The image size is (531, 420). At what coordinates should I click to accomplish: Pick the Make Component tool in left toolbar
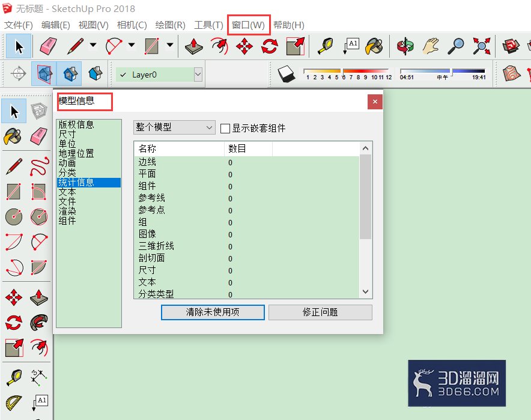point(39,111)
